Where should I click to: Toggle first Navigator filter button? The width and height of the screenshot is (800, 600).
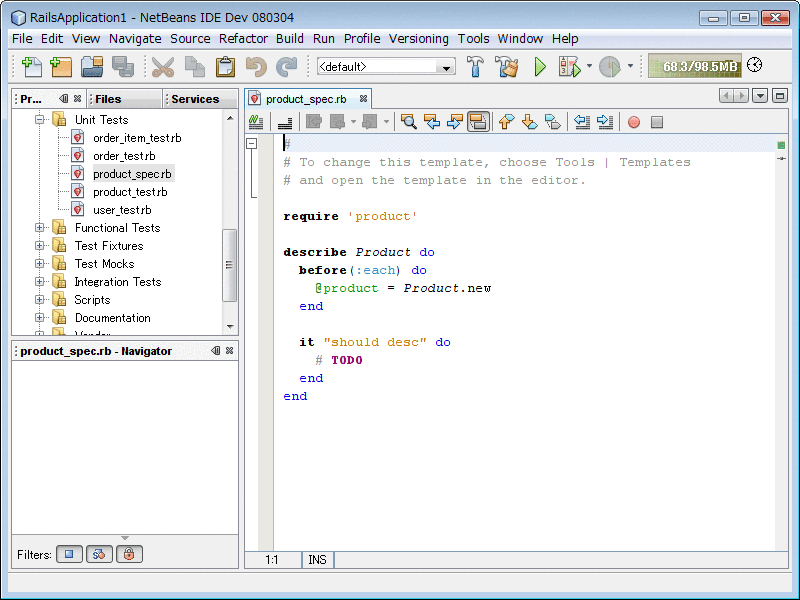tap(69, 554)
